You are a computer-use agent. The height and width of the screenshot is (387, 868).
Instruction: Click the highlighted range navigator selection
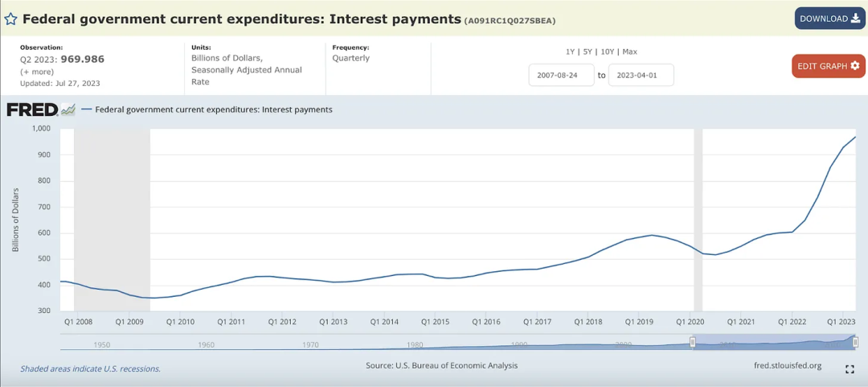773,343
